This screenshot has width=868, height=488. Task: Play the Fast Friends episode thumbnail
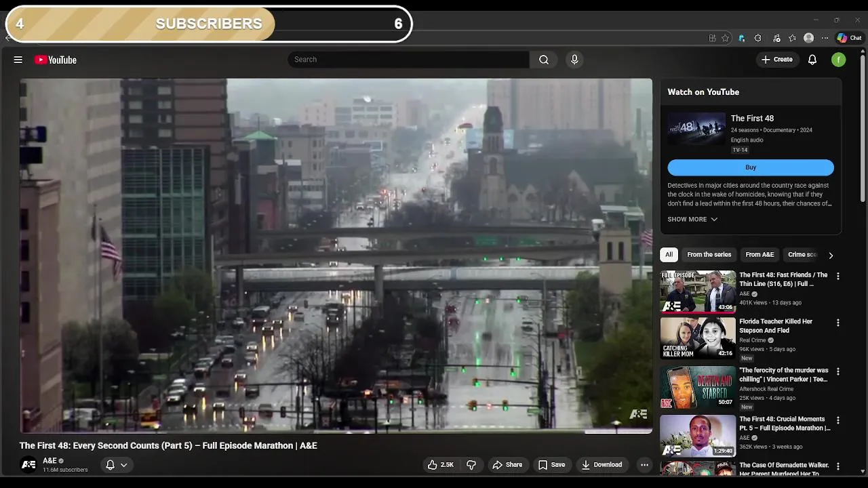point(698,291)
